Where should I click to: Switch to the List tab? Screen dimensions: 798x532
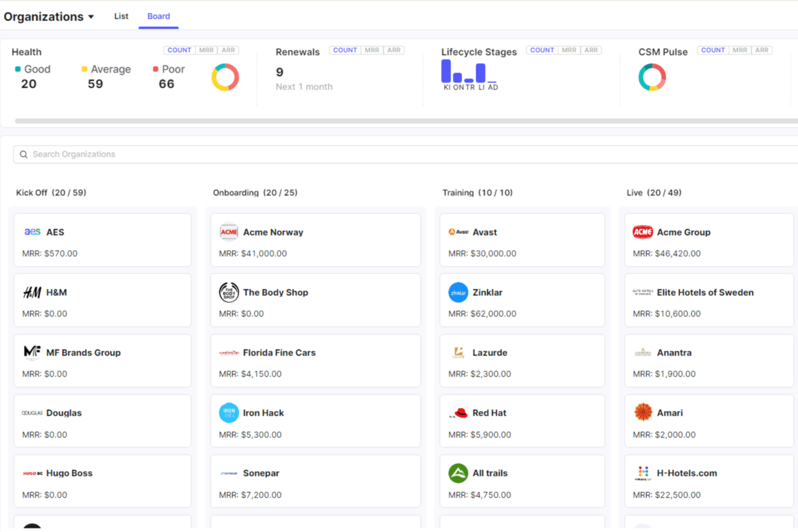pos(121,16)
